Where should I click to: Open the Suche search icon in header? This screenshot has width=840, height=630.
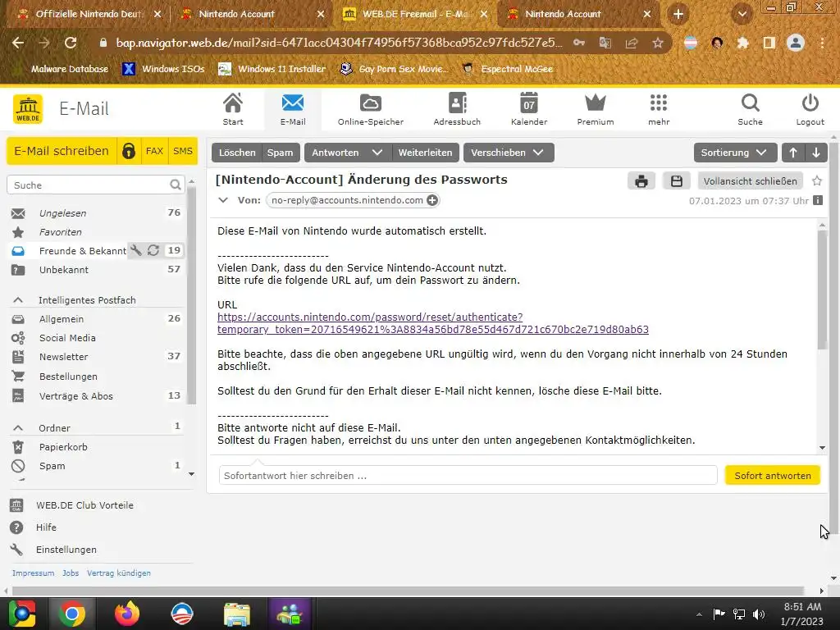pos(750,109)
